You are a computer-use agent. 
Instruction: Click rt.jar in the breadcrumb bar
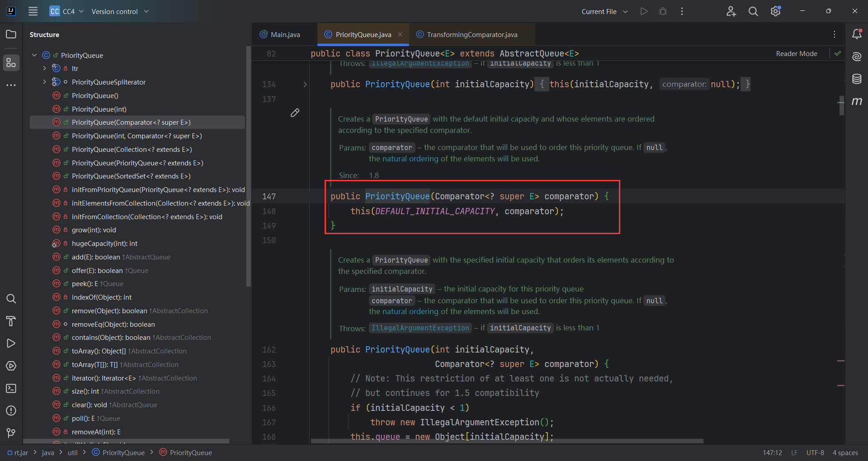tap(18, 452)
